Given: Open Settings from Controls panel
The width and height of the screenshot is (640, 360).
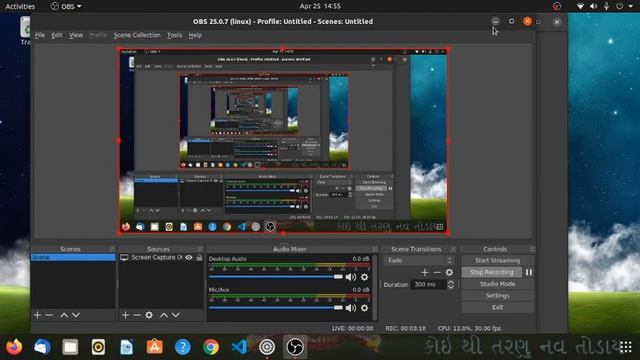Looking at the screenshot, I should pos(498,296).
